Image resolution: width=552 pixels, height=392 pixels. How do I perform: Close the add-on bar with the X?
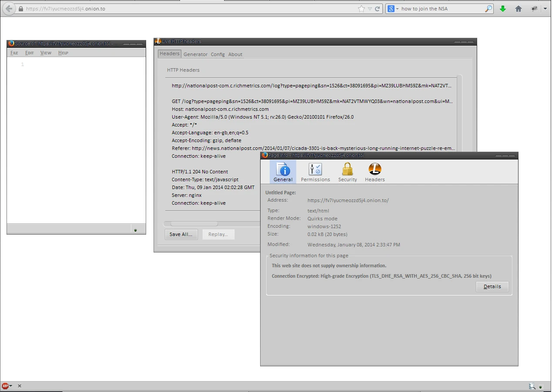click(20, 386)
